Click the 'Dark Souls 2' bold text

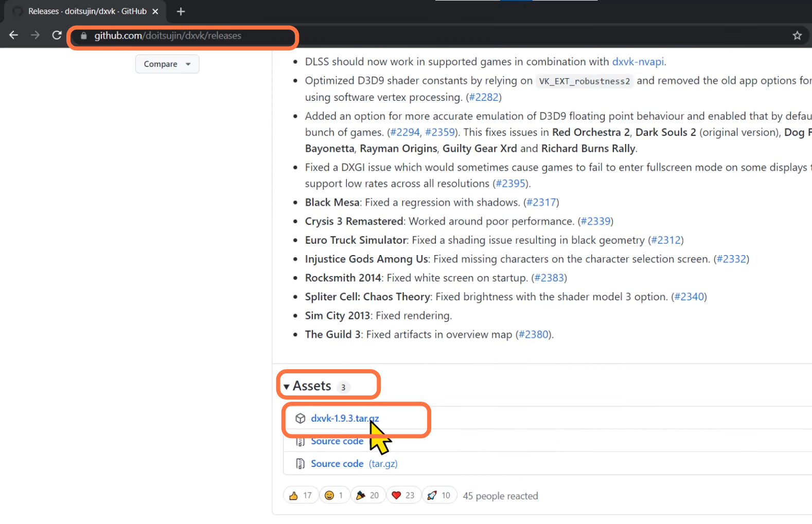(x=666, y=132)
